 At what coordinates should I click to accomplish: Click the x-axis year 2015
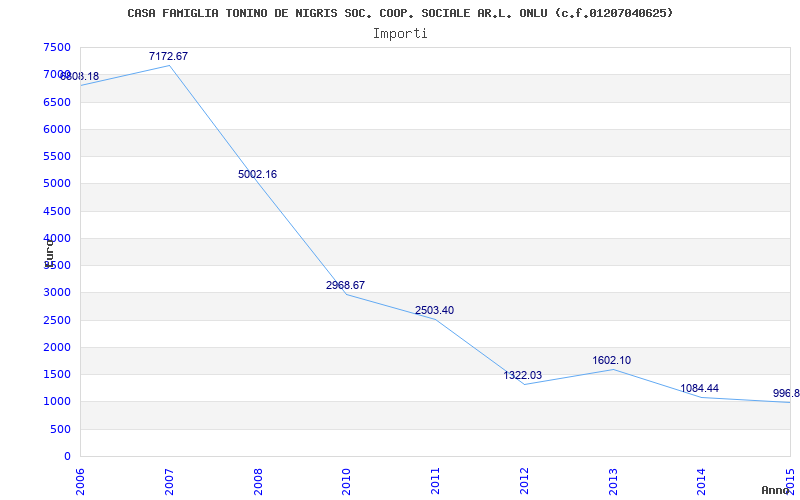pos(790,482)
